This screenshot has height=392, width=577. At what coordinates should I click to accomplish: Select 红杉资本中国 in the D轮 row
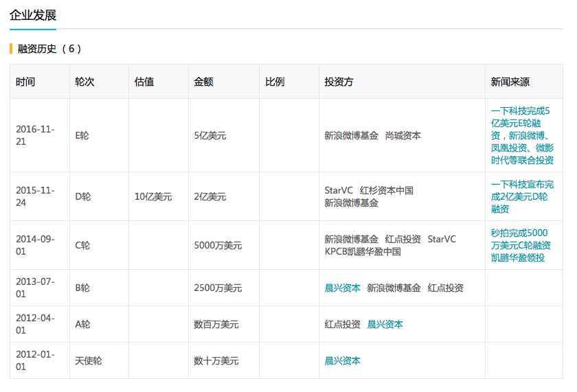pyautogui.click(x=387, y=191)
